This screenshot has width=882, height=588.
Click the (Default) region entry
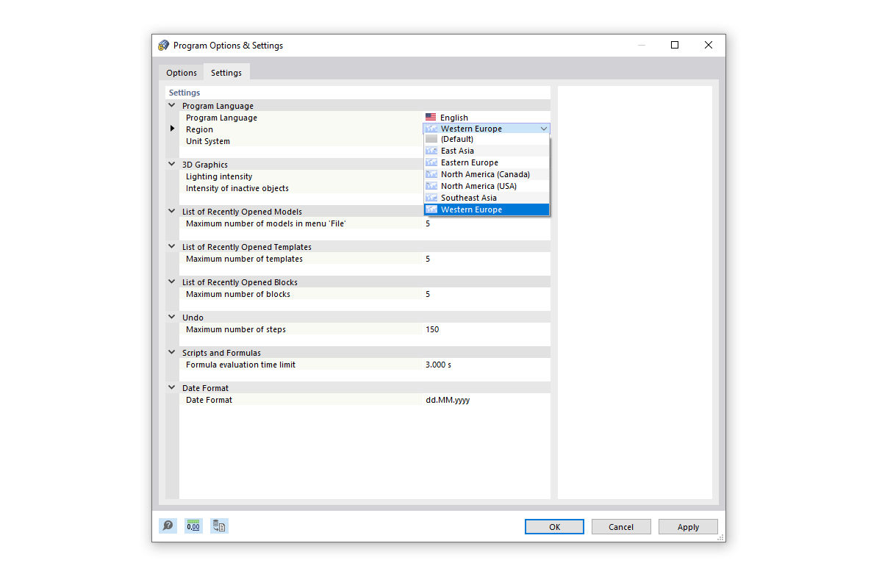[x=456, y=138]
